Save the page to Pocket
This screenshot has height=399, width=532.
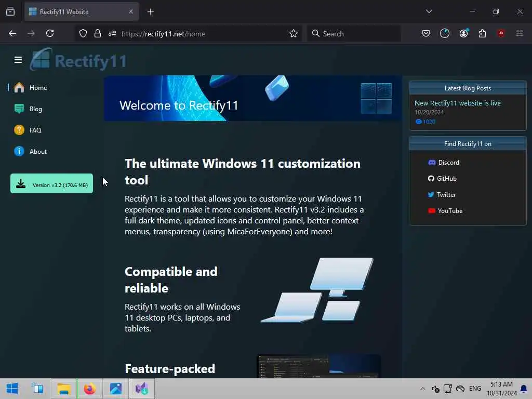(426, 33)
